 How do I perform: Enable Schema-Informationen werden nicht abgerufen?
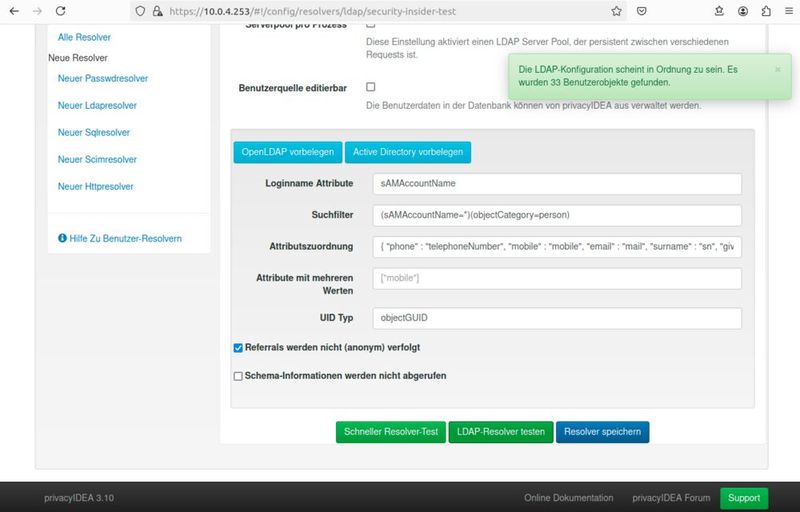238,376
